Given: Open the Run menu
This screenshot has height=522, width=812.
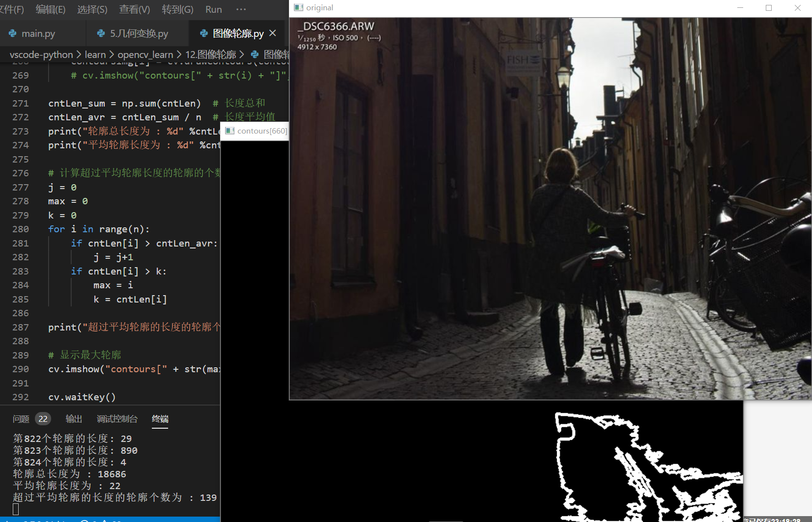Looking at the screenshot, I should pyautogui.click(x=213, y=9).
